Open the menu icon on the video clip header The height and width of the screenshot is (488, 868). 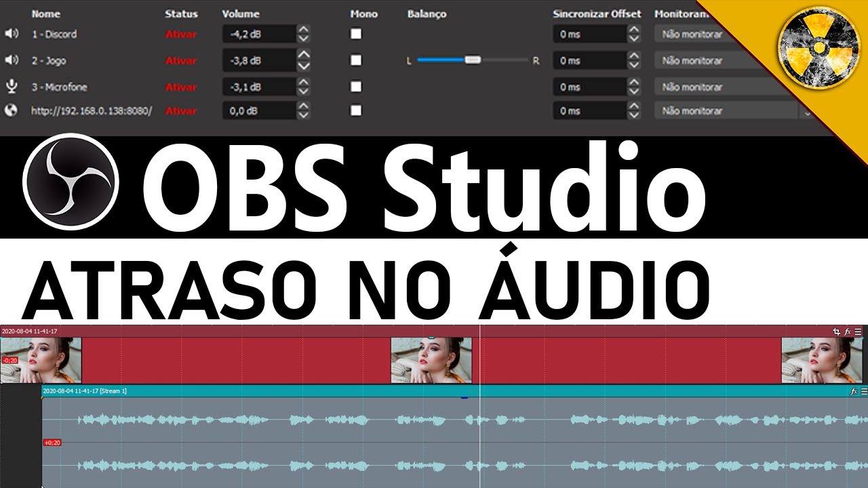(859, 331)
